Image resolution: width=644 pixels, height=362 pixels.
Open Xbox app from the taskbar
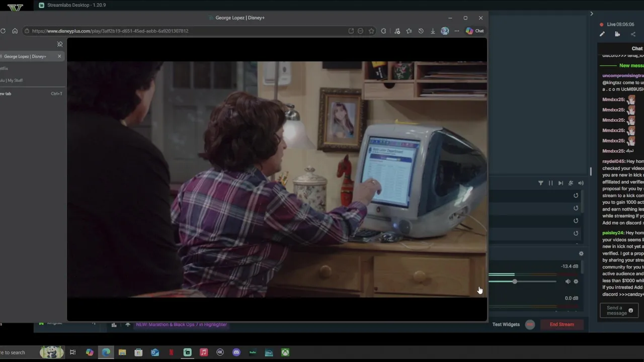(x=285, y=352)
